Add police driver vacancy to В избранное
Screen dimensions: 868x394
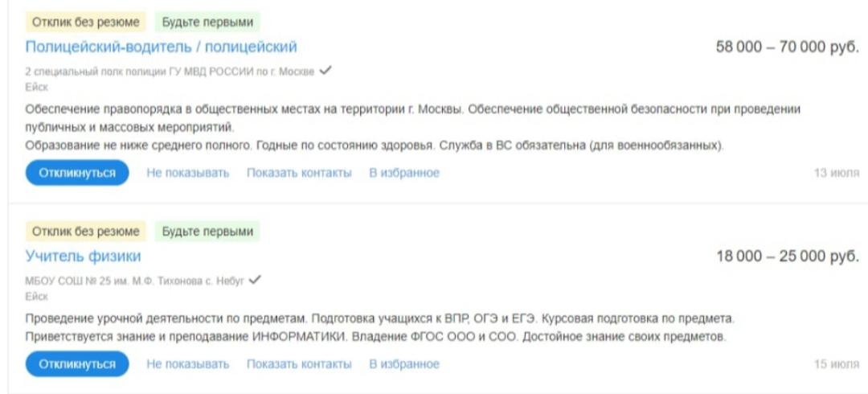404,173
